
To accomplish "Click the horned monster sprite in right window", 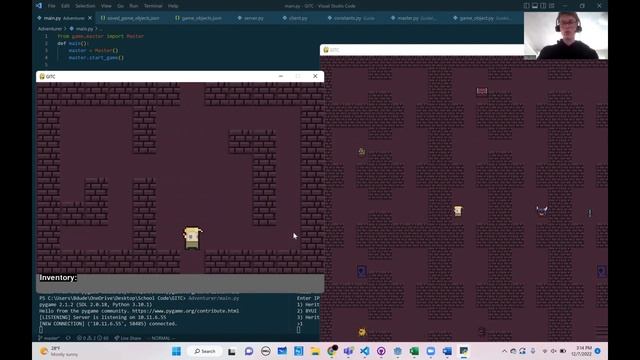I will pos(542,211).
